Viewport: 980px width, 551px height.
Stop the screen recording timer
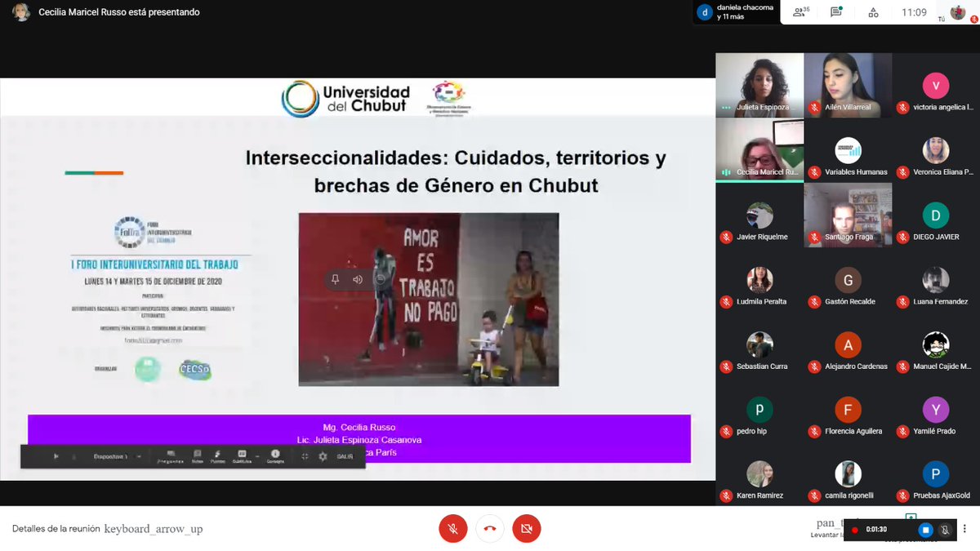coord(925,530)
